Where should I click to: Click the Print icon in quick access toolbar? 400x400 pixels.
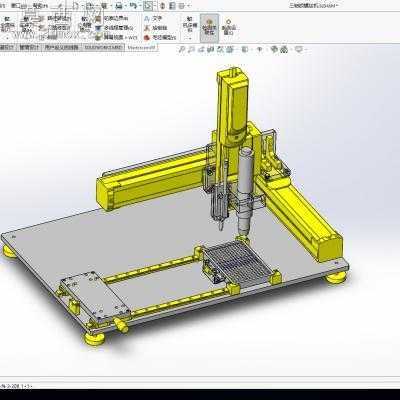119,6
